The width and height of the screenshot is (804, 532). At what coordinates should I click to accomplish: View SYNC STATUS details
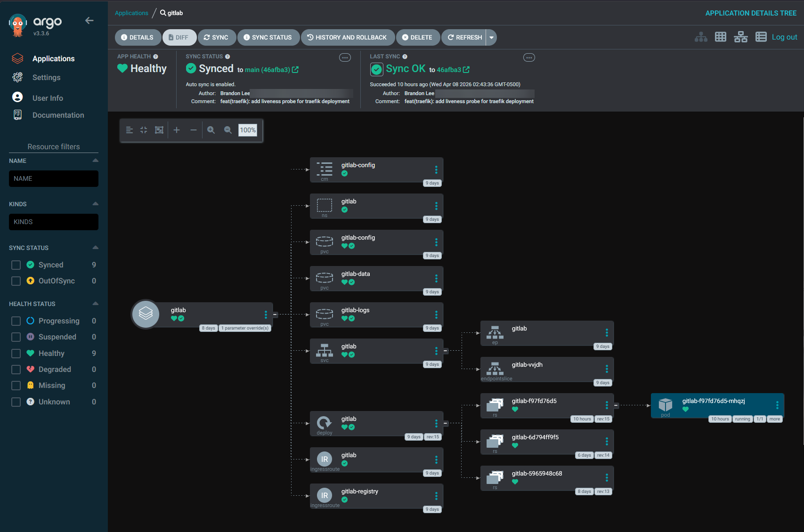(x=268, y=38)
